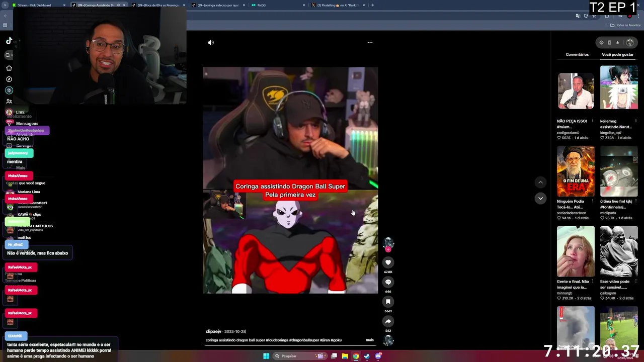644x362 pixels.
Task: Click the Pesquisar taskbar search box
Action: pyautogui.click(x=300, y=356)
